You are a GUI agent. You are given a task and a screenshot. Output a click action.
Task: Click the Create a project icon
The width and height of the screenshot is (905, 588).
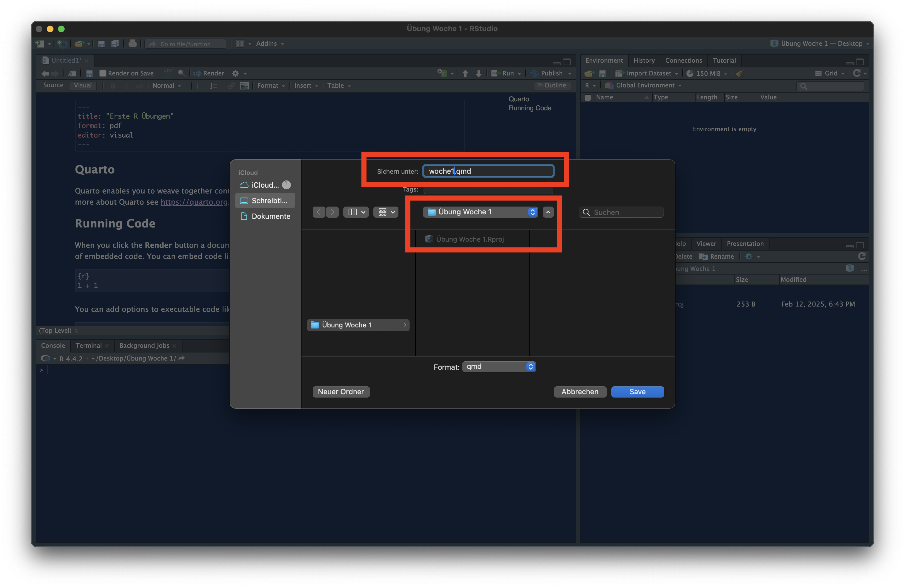pos(62,44)
